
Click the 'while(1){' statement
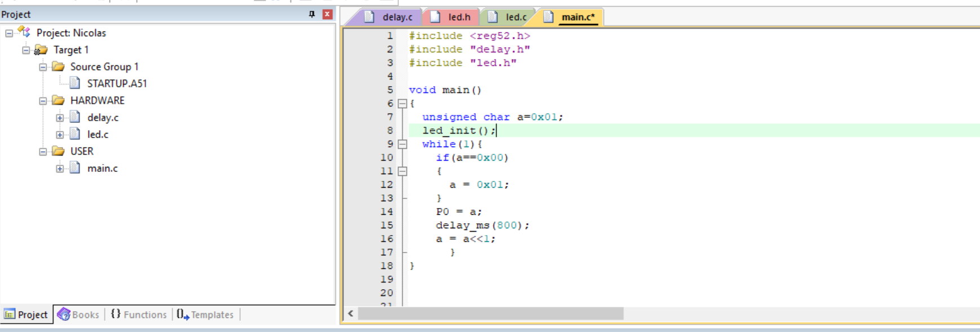coord(452,144)
